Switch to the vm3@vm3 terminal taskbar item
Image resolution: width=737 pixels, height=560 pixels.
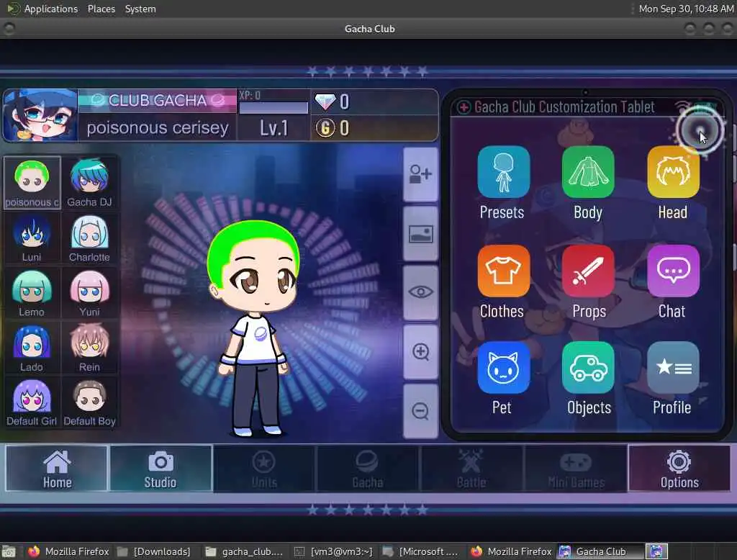coord(334,551)
